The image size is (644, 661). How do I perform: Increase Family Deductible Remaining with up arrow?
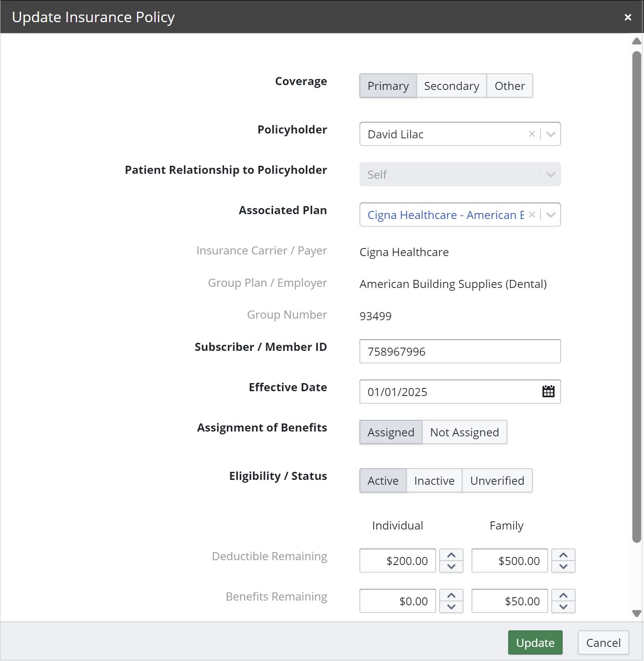[x=563, y=555]
